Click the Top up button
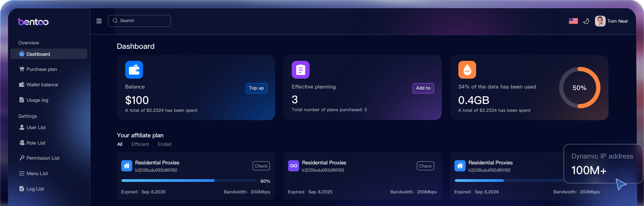This screenshot has width=644, height=206. point(256,88)
